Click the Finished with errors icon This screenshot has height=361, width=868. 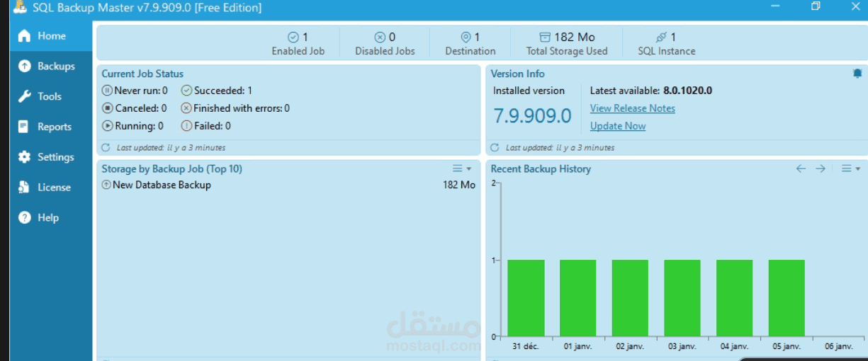coord(186,108)
